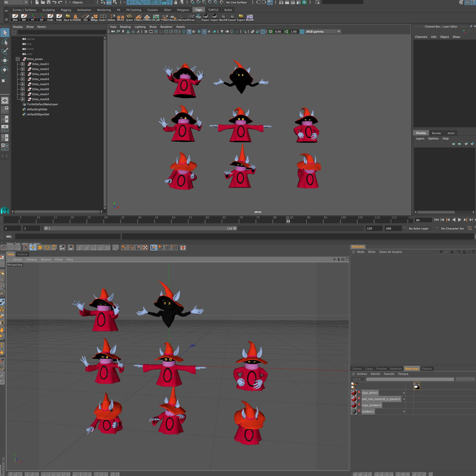The image size is (476, 476).
Task: Select the Rotate tool in the Maya toolbox
Action: pos(5,70)
